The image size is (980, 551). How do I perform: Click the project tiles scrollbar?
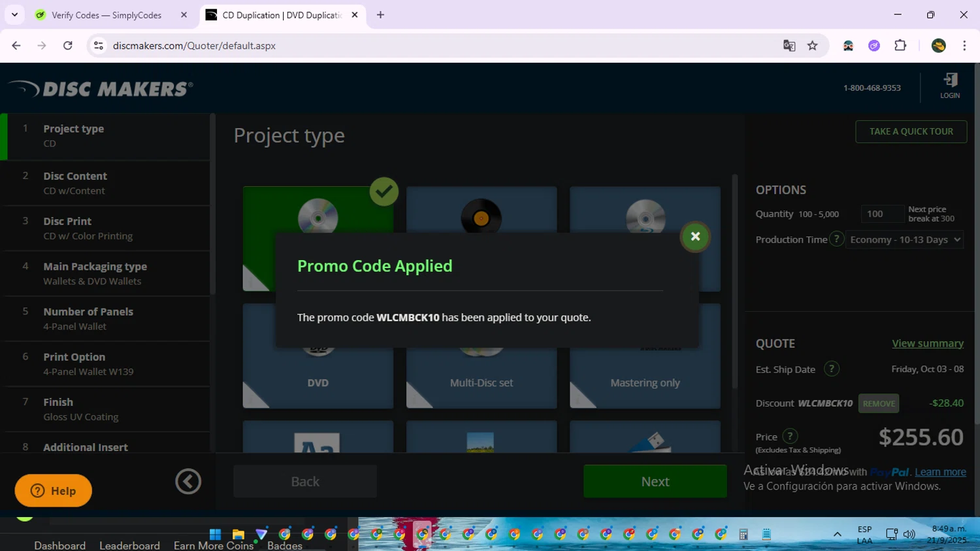click(x=734, y=281)
